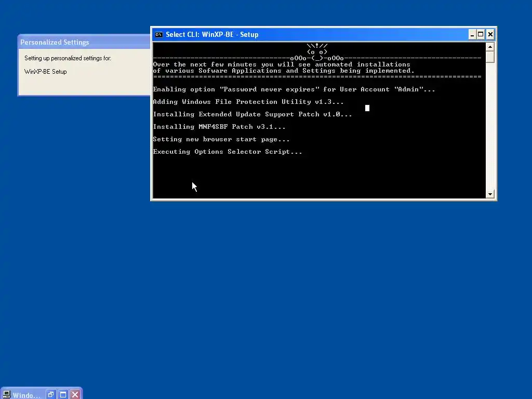Click the 'WinXP-BE Setup' text in dialog
532x399 pixels.
pyautogui.click(x=46, y=72)
